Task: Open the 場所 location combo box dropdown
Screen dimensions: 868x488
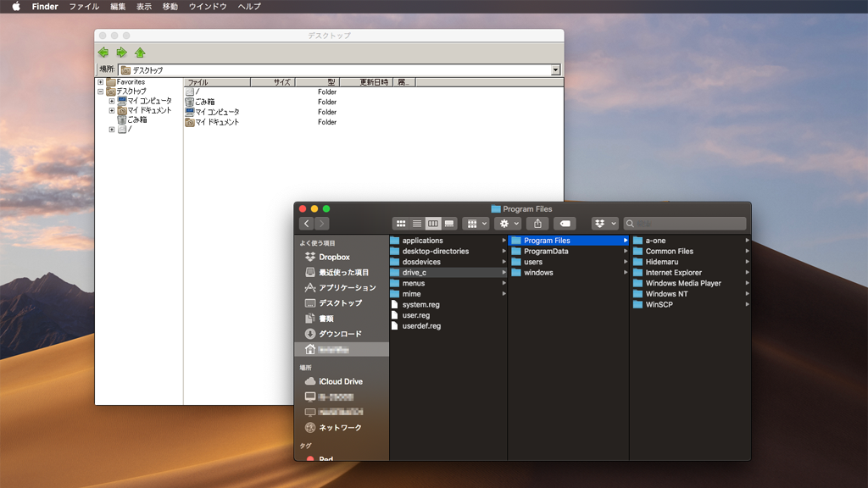Action: pyautogui.click(x=555, y=69)
